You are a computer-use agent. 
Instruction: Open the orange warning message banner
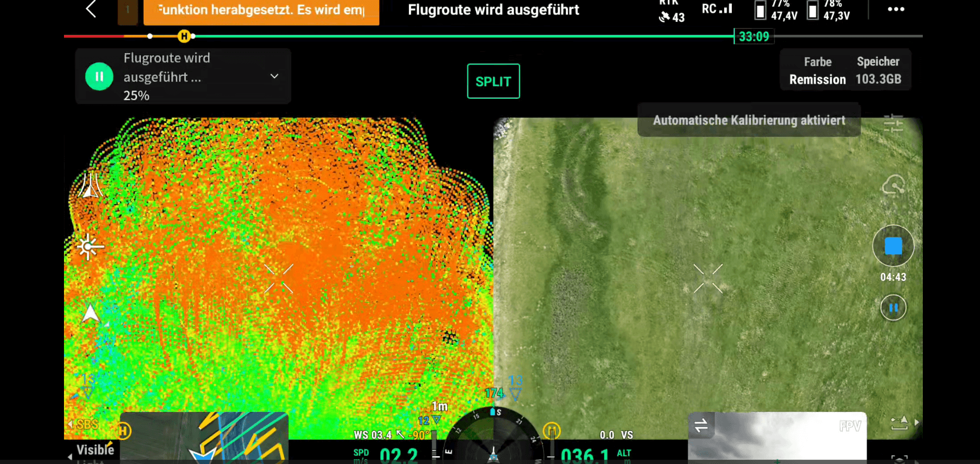[x=261, y=11]
